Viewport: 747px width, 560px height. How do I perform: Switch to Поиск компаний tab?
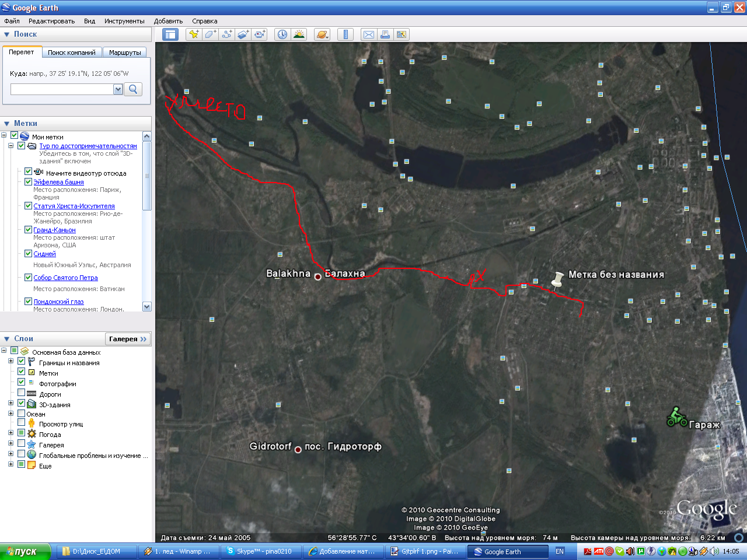(x=71, y=52)
